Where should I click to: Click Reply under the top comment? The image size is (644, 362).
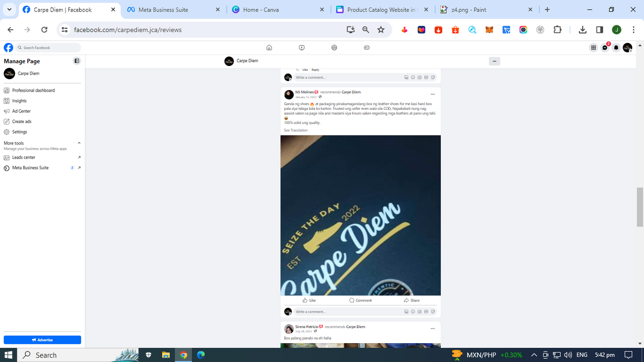click(x=315, y=70)
